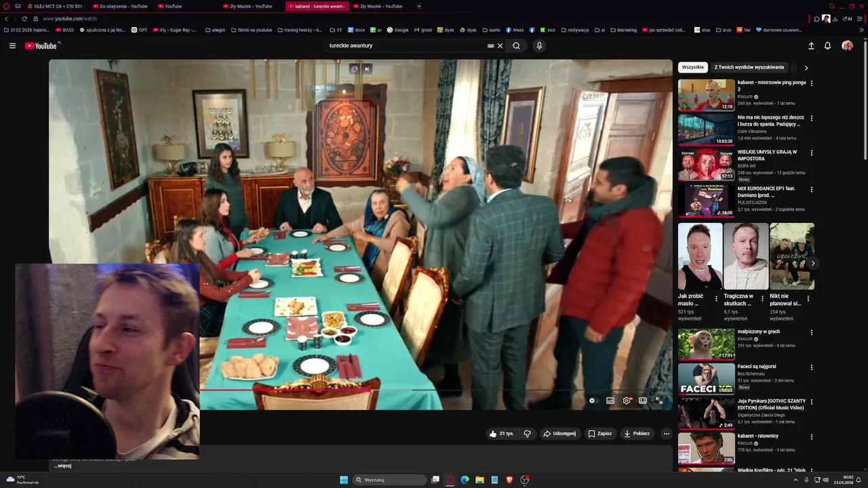Open the 'gmail' bookmark
This screenshot has width=868, height=488.
[422, 30]
